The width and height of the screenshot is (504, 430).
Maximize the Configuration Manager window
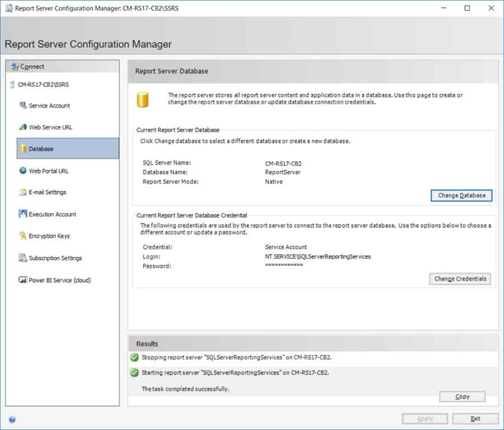pyautogui.click(x=467, y=8)
